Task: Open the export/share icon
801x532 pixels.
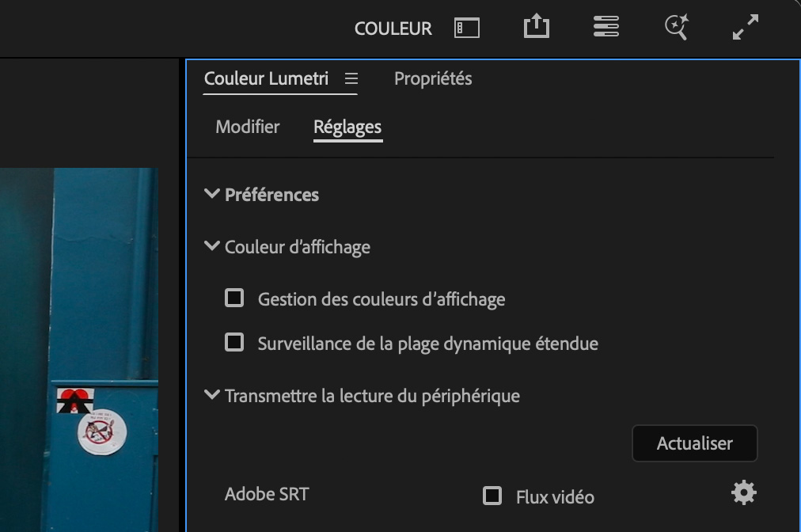Action: click(x=536, y=27)
